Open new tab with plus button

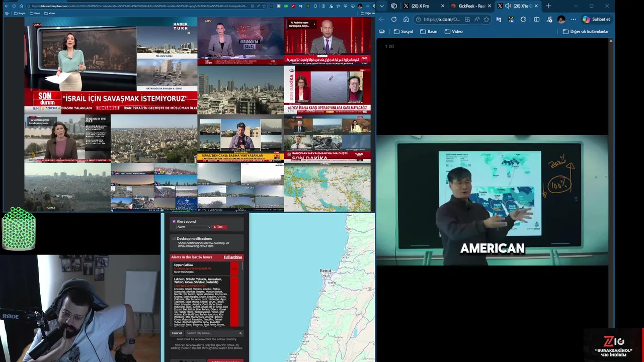(x=548, y=6)
